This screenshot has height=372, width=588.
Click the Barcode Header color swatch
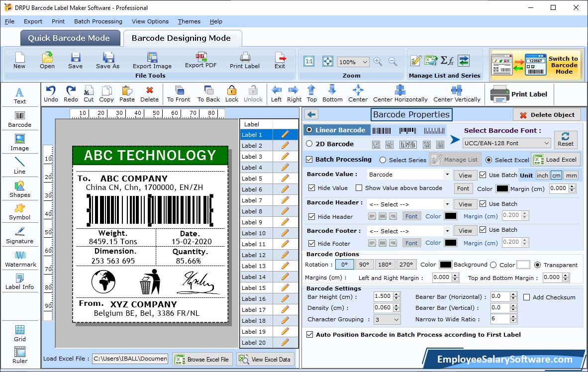(450, 216)
